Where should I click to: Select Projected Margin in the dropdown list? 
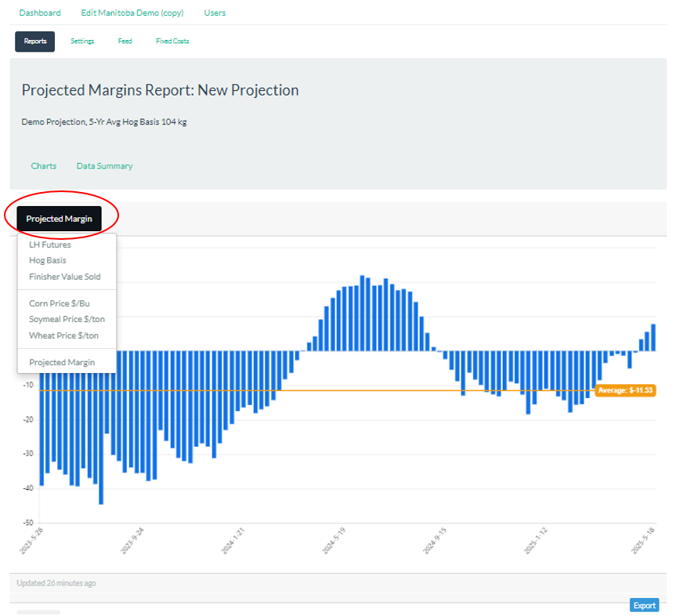tap(62, 362)
